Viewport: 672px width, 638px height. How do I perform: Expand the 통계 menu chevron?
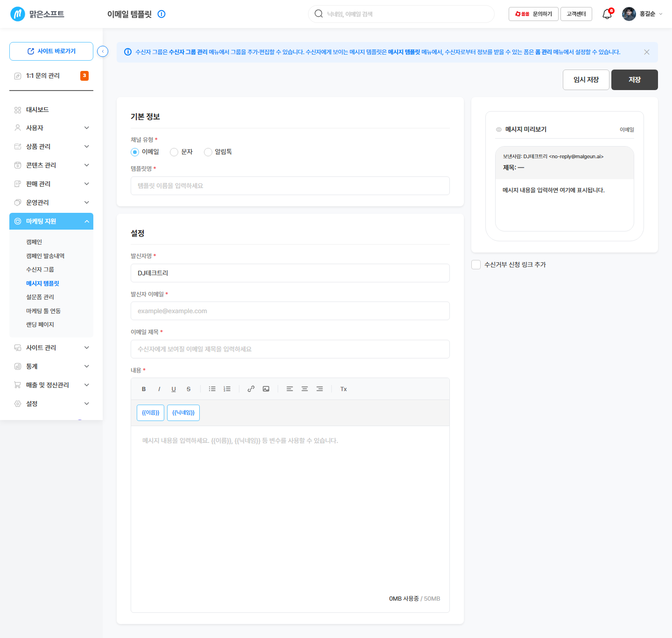pos(87,366)
